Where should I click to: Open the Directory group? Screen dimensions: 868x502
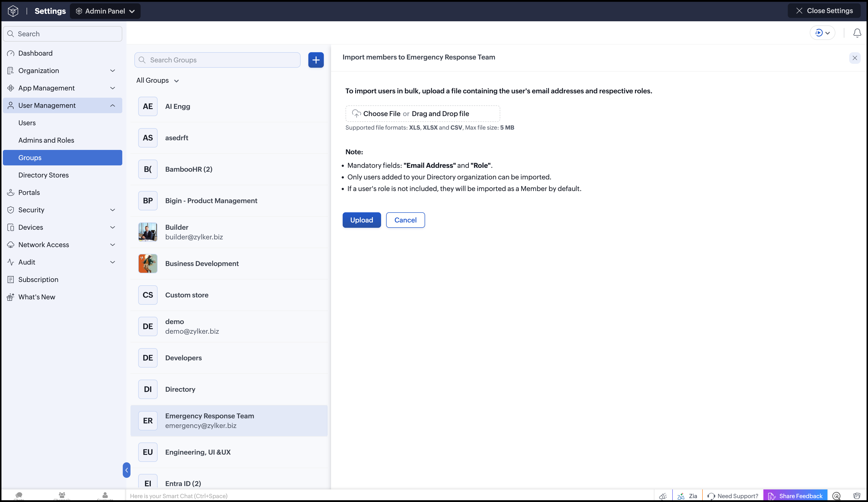pos(229,389)
